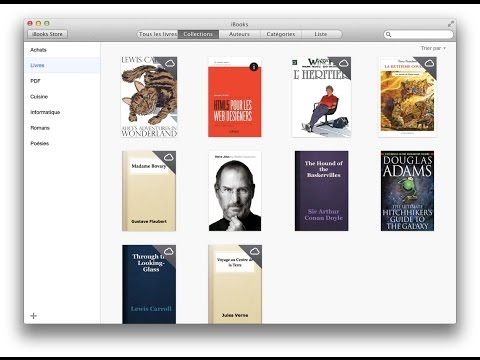Download La Huitième Couleur via cloud icon
Screen dimensions: 480x360
click(x=429, y=63)
